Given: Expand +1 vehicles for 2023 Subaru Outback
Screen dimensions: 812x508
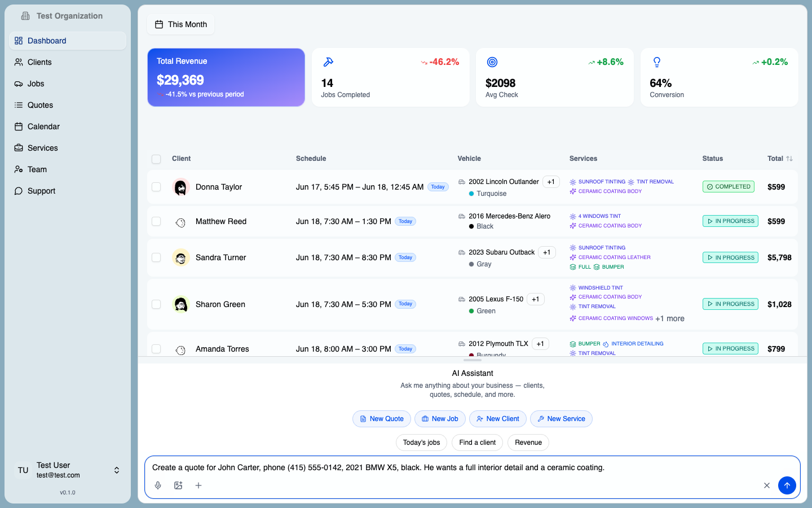Looking at the screenshot, I should 546,252.
